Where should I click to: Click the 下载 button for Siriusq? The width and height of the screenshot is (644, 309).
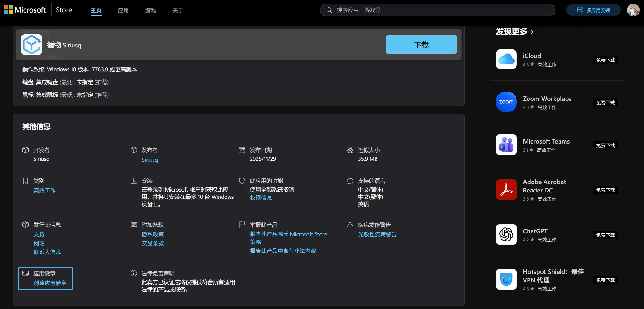coord(421,45)
